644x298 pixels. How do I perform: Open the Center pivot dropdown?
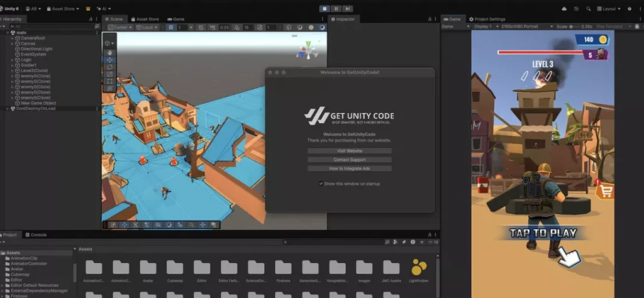(x=121, y=28)
